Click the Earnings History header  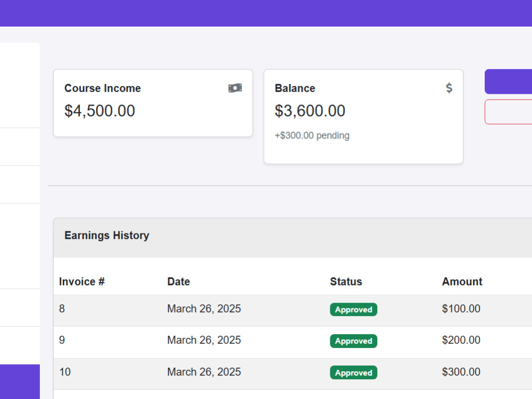coord(107,236)
